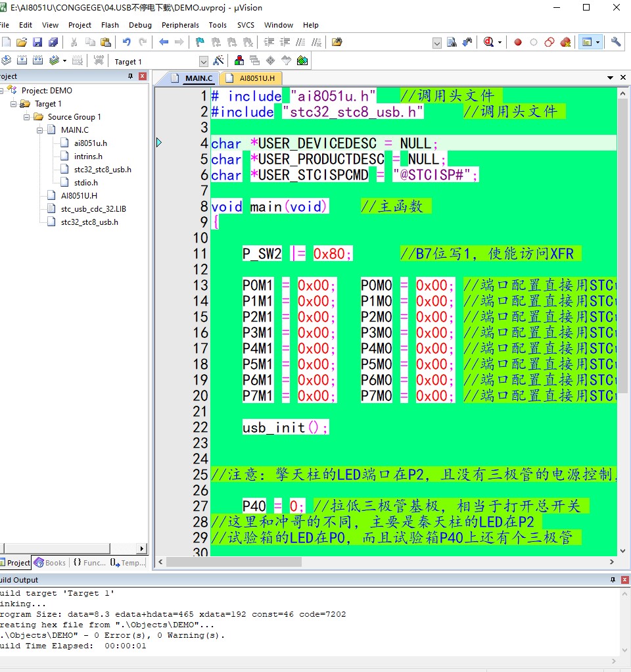631x672 pixels.
Task: Navigate backwards with the blue arrow
Action: click(x=164, y=42)
